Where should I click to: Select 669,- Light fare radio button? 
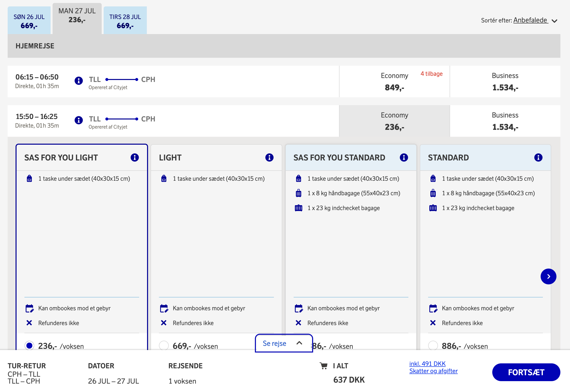click(164, 346)
